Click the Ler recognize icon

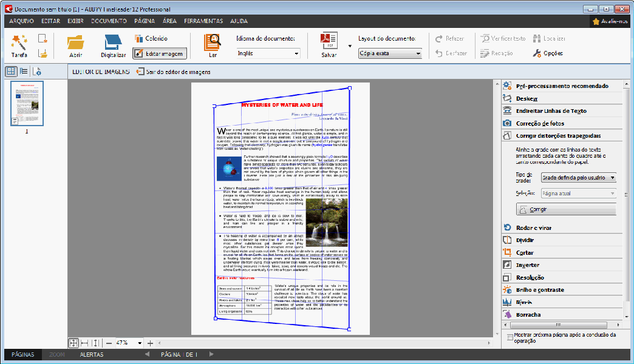tap(213, 42)
